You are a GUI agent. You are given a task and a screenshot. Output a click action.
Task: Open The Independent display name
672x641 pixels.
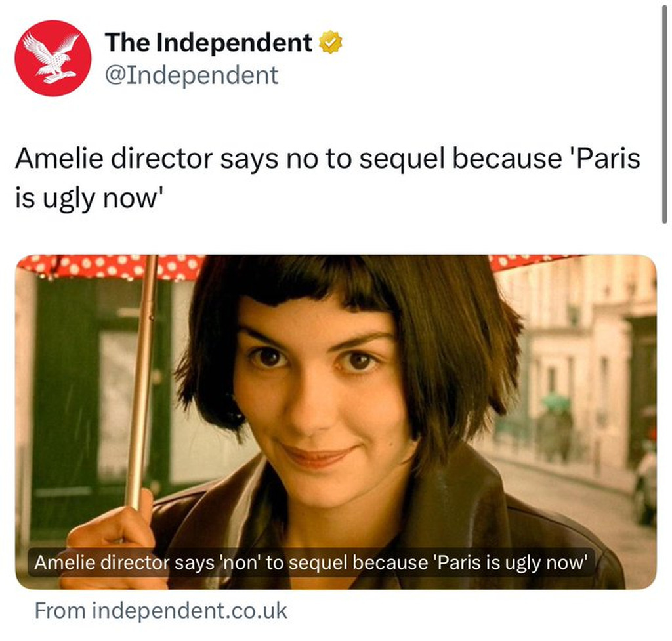click(x=209, y=43)
